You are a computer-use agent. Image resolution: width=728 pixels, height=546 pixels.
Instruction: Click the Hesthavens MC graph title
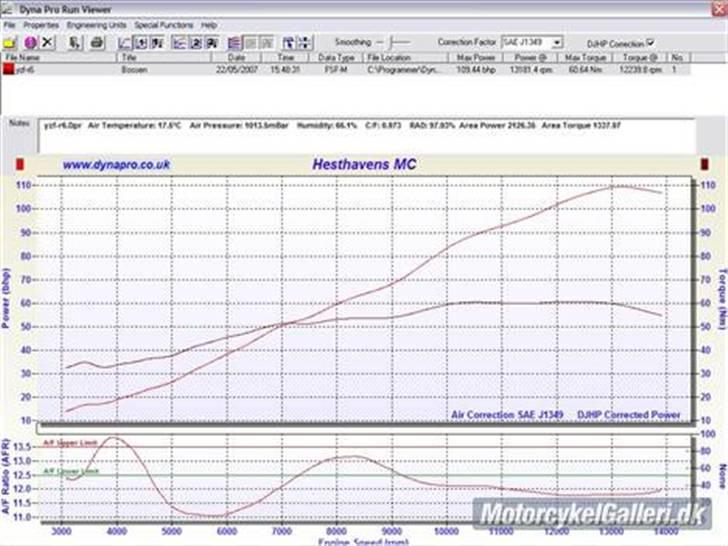tap(364, 164)
